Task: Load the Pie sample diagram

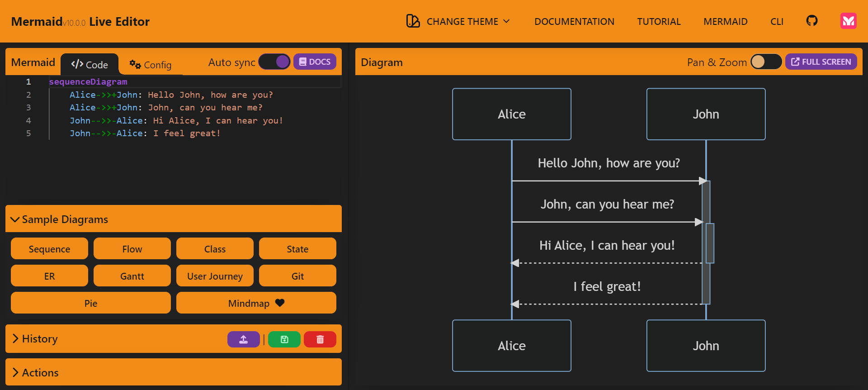Action: pyautogui.click(x=91, y=303)
